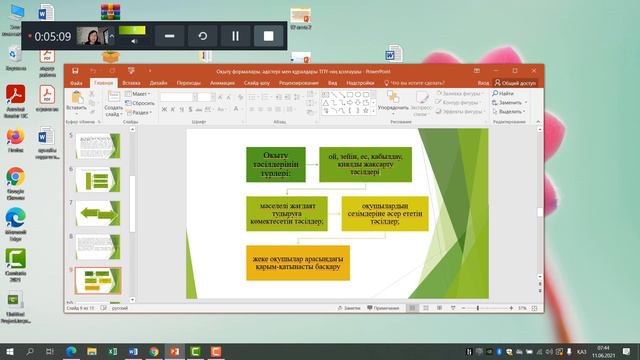Screen dimensions: 640x360
Task: Click the fit slide to window icon
Action: coord(534,308)
